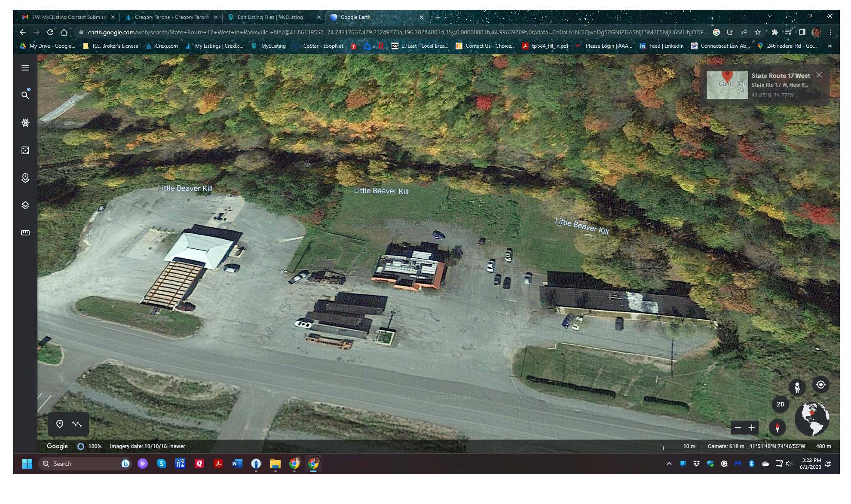Add a placemark with the pin tool
The image size is (851, 504).
click(60, 424)
